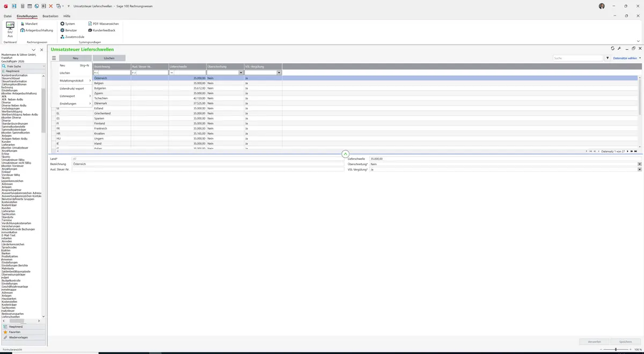The height and width of the screenshot is (354, 644).
Task: Open PDF-Wasserzeichen settings
Action: point(104,24)
